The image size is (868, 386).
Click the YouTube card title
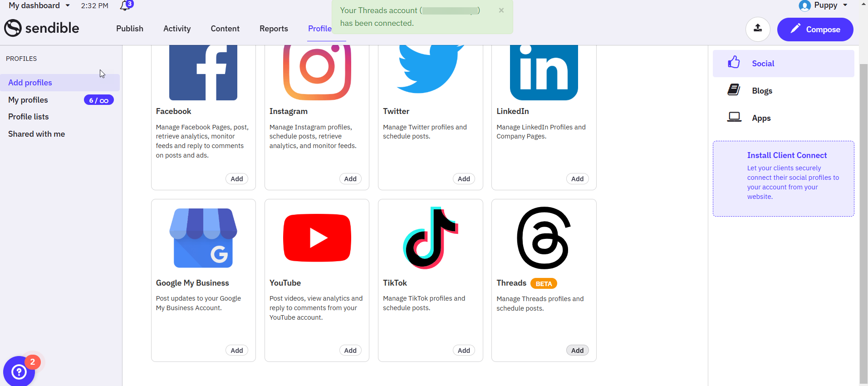(285, 283)
